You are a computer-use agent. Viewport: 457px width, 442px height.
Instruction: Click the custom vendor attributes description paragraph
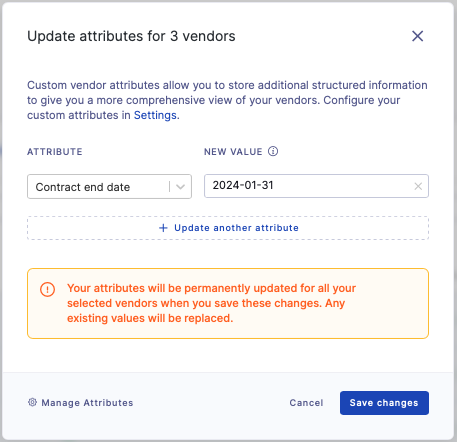(227, 100)
